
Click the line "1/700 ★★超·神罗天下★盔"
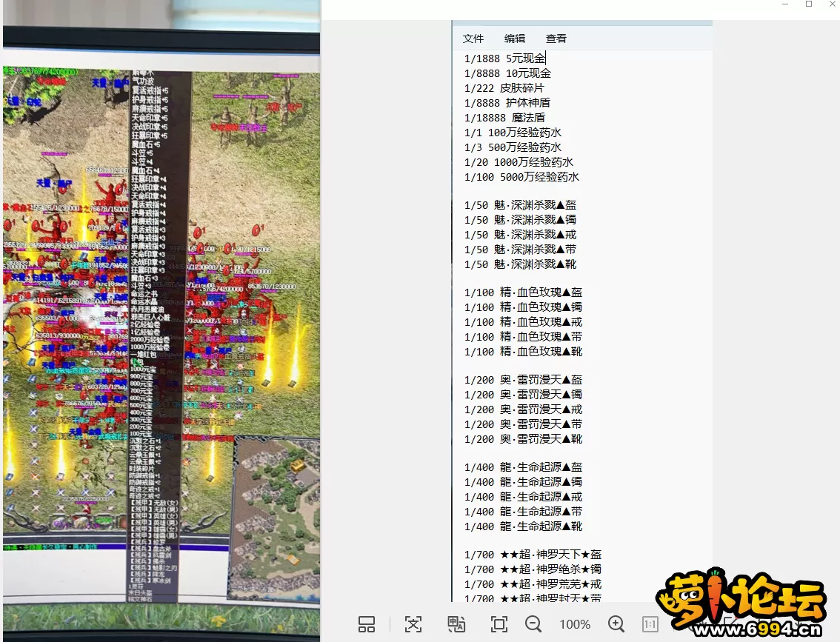[533, 555]
